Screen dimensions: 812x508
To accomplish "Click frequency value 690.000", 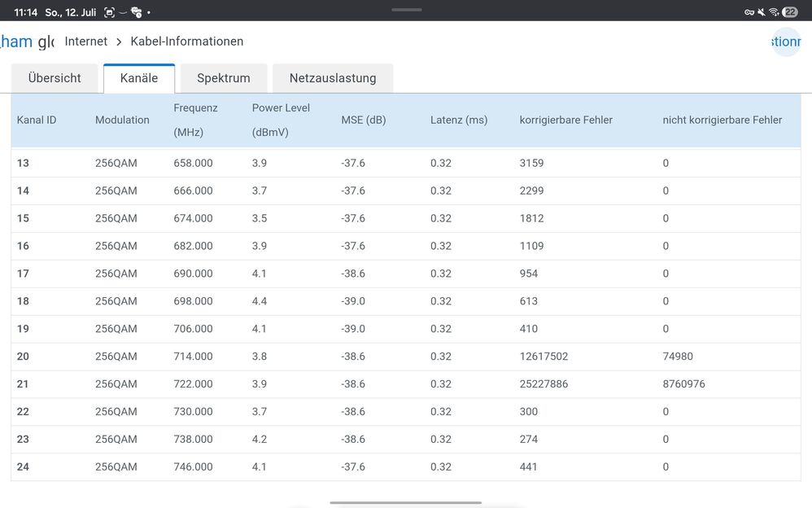I will [x=193, y=274].
